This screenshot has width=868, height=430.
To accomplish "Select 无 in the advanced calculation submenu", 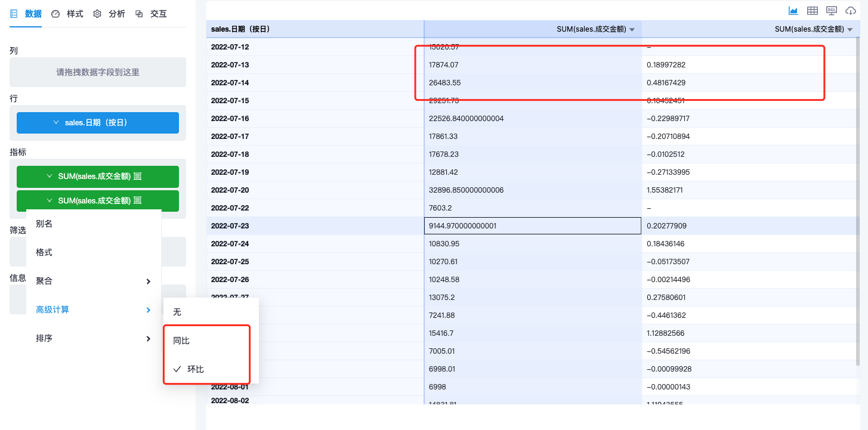I will pyautogui.click(x=211, y=312).
